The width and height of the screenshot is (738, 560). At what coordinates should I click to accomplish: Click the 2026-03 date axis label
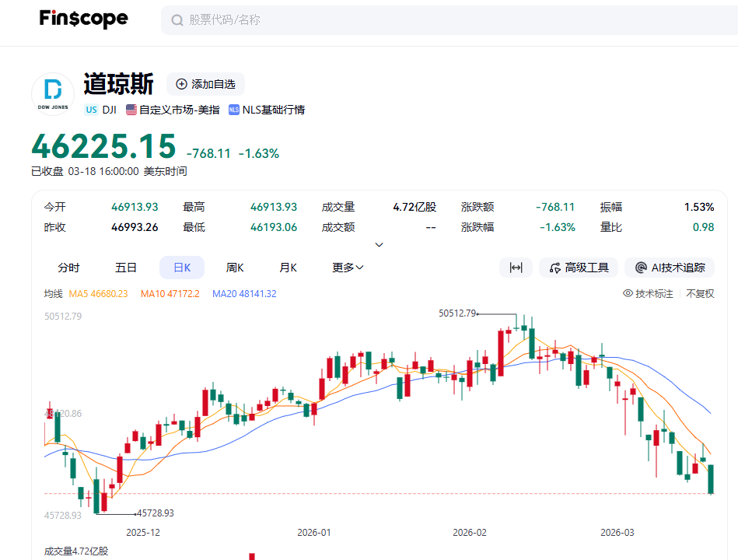pyautogui.click(x=617, y=533)
